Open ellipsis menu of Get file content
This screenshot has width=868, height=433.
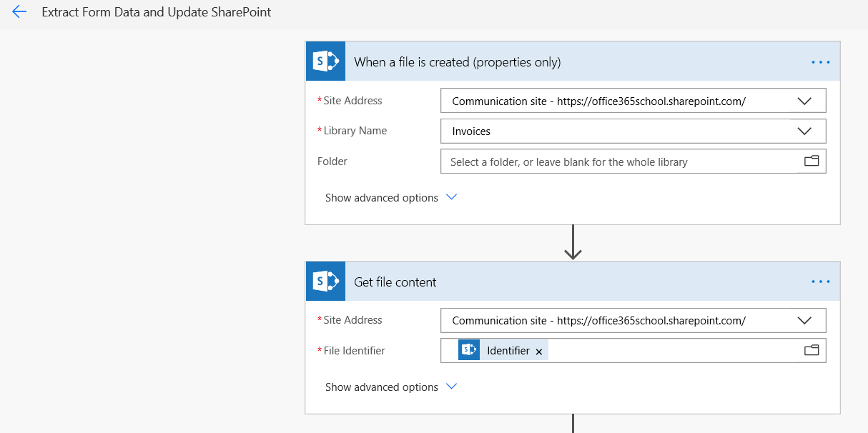click(x=821, y=282)
